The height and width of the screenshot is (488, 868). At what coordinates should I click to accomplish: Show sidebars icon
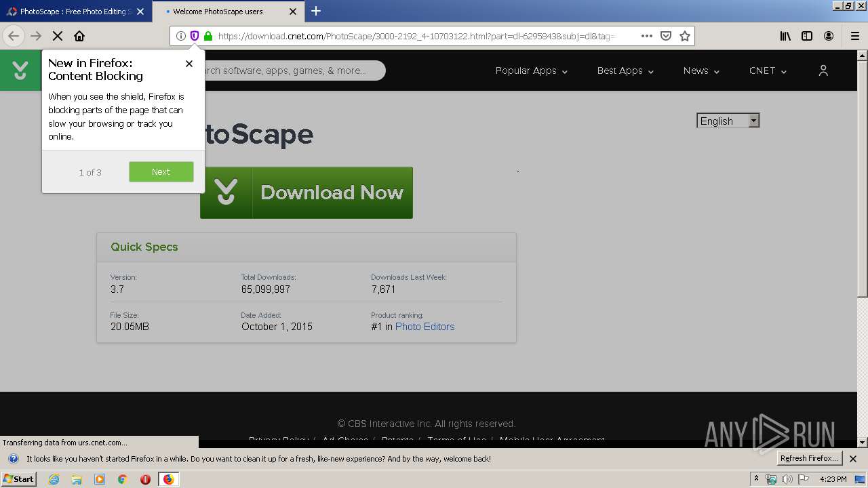(807, 36)
